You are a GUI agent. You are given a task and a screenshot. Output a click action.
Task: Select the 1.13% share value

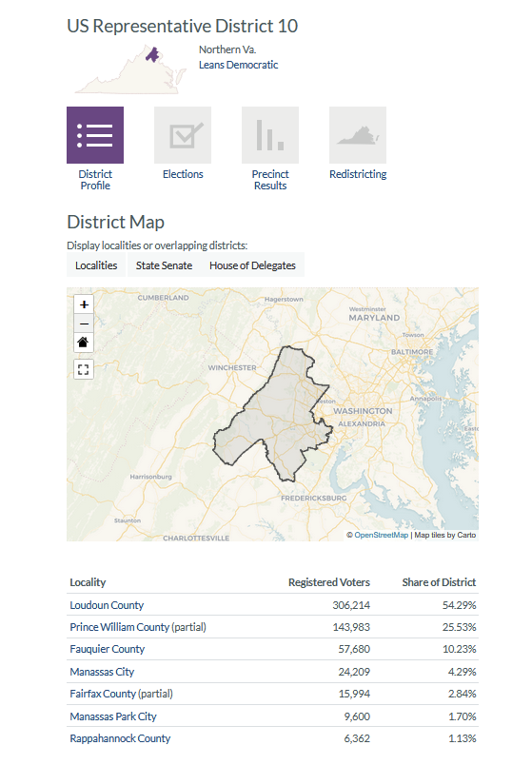463,738
